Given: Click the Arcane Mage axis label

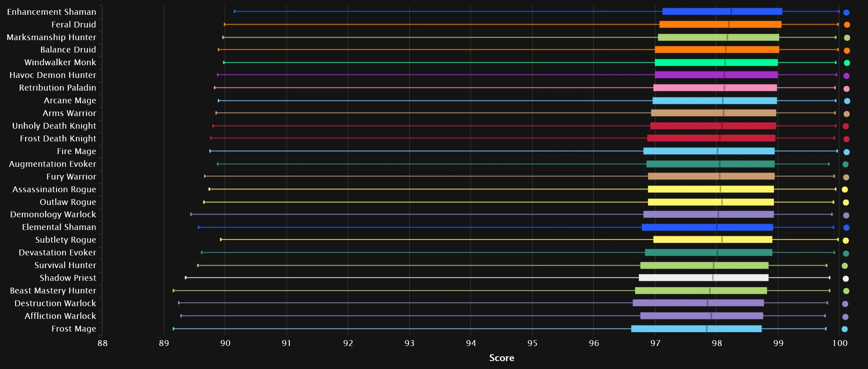Looking at the screenshot, I should pyautogui.click(x=70, y=101).
